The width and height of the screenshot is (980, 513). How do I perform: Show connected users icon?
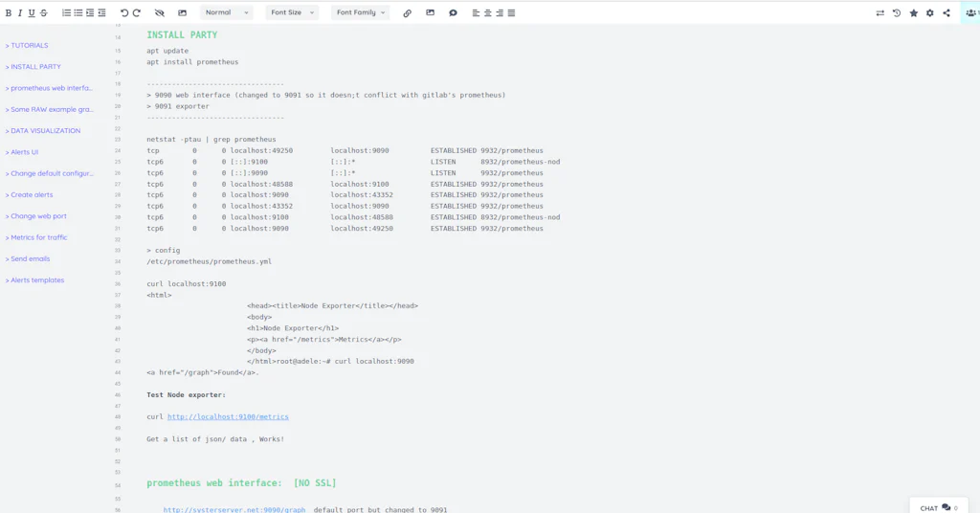tap(970, 12)
